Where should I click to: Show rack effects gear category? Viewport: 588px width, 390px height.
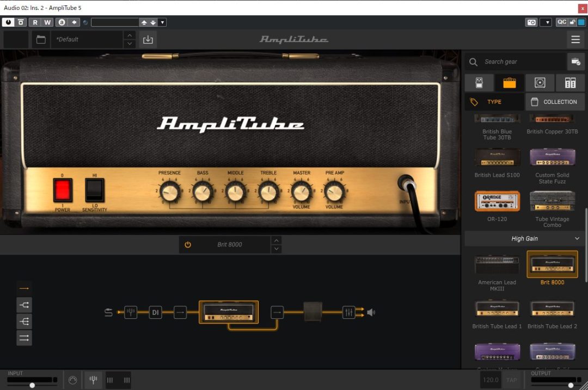[570, 83]
